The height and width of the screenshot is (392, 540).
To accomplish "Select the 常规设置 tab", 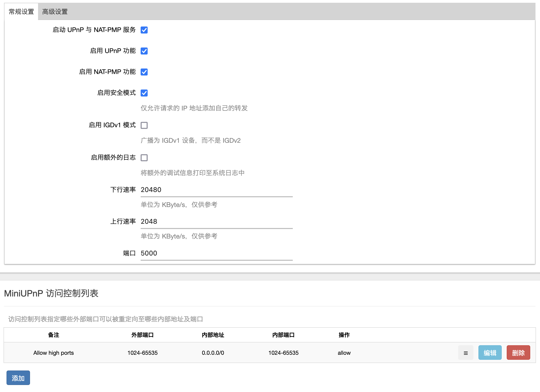I will coord(21,12).
